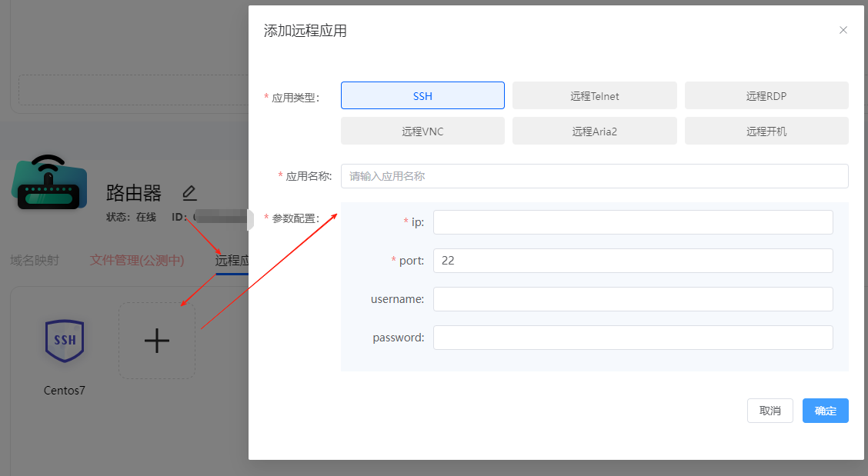
Task: Select 远程Telnet application type
Action: pos(594,96)
